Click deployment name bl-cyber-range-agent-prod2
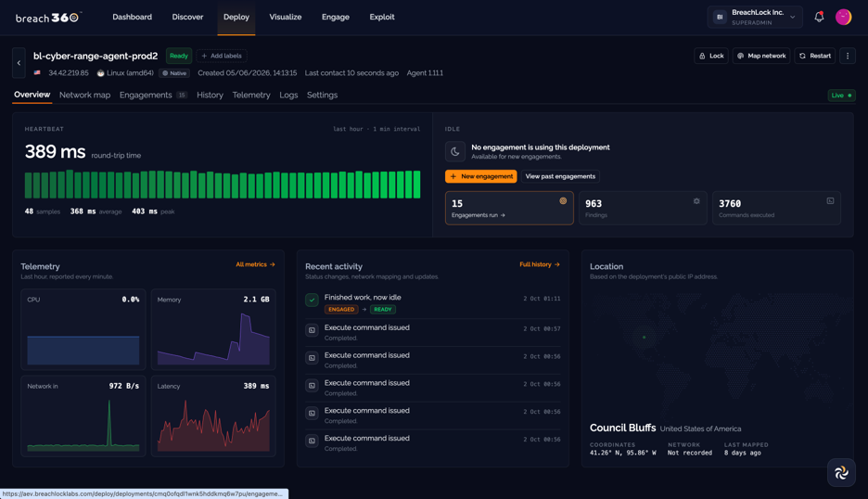 tap(96, 56)
